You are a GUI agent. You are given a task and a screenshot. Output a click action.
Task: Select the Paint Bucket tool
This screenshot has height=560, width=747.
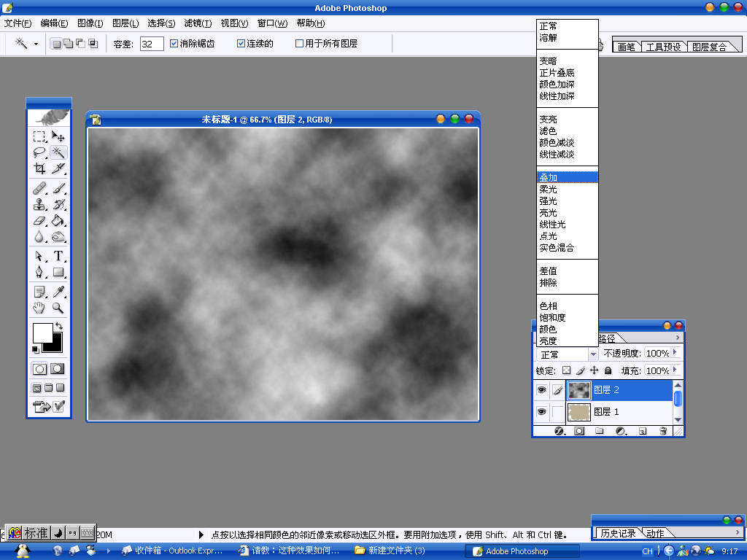tap(58, 220)
